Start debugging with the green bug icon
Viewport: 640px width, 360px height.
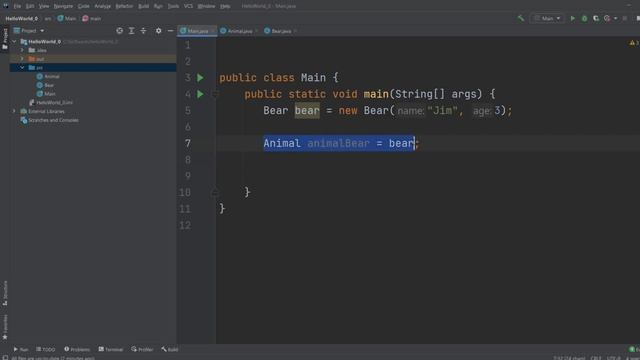pyautogui.click(x=584, y=18)
